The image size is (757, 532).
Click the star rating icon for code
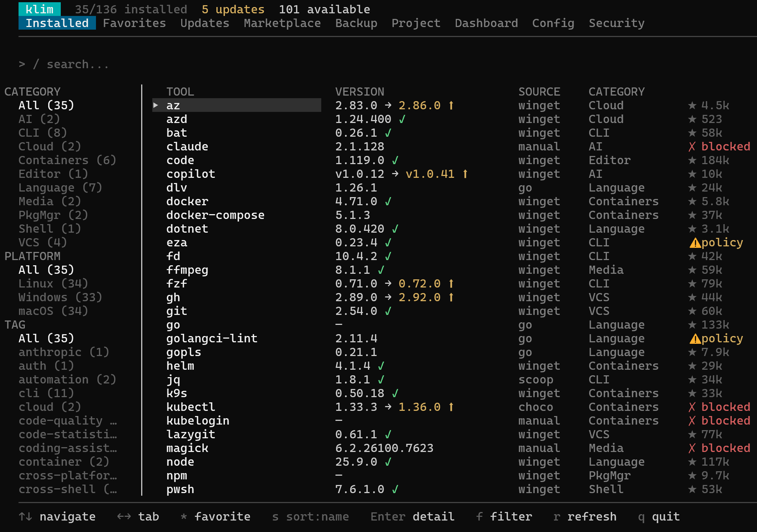692,160
